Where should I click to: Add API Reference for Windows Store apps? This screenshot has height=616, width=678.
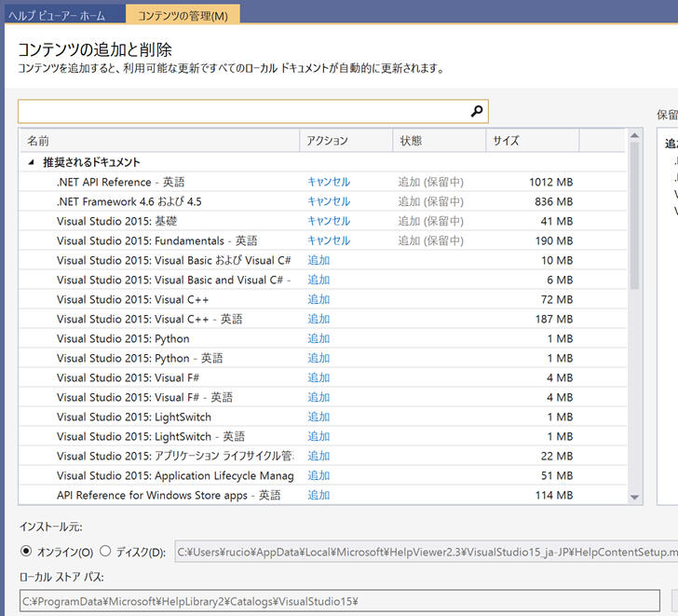(319, 495)
